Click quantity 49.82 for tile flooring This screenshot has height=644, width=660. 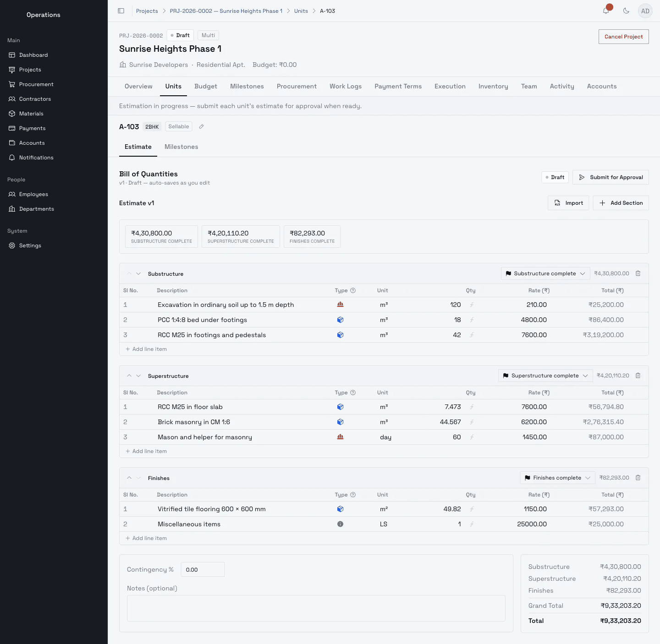452,509
